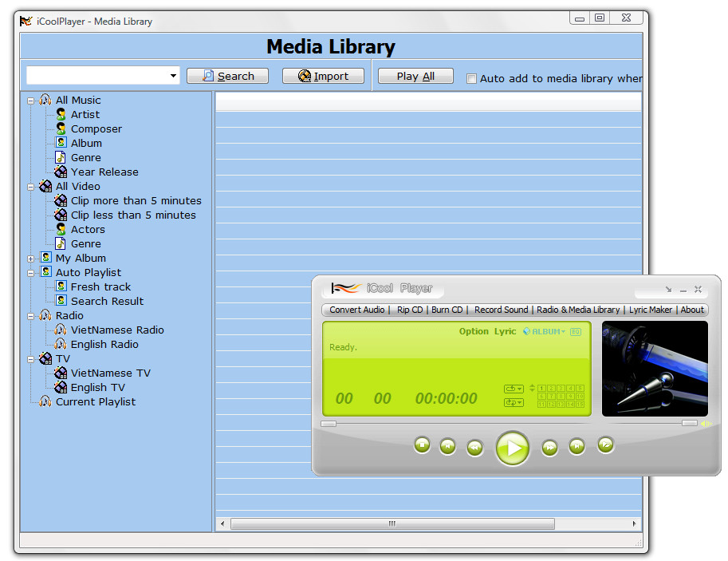This screenshot has width=728, height=561.
Task: Skip to the previous track
Action: click(447, 446)
